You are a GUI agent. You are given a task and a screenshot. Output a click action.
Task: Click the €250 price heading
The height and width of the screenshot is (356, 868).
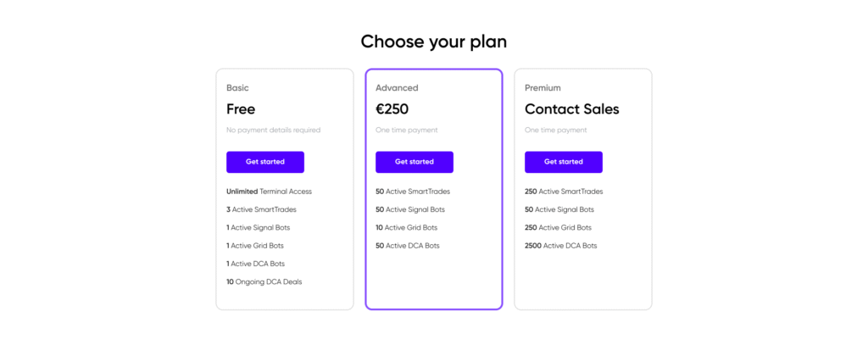(x=392, y=109)
